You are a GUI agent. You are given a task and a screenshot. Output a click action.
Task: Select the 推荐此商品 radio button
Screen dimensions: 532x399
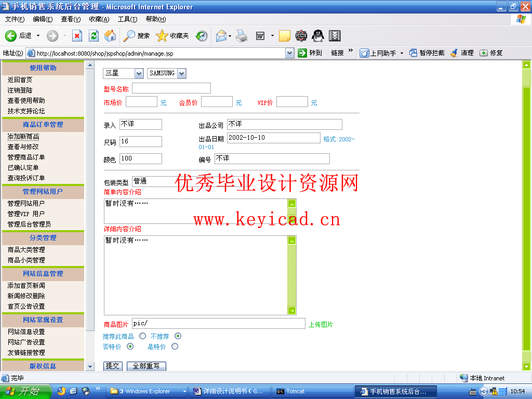142,336
